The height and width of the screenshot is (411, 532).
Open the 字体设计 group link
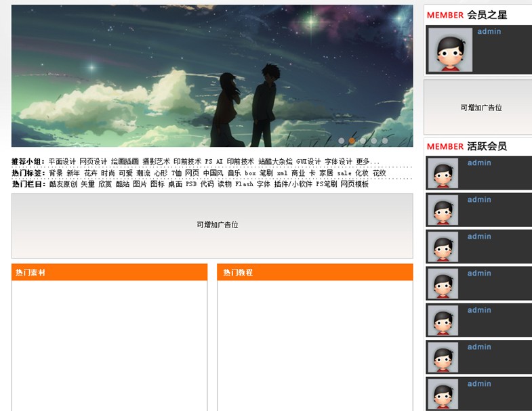pyautogui.click(x=339, y=161)
